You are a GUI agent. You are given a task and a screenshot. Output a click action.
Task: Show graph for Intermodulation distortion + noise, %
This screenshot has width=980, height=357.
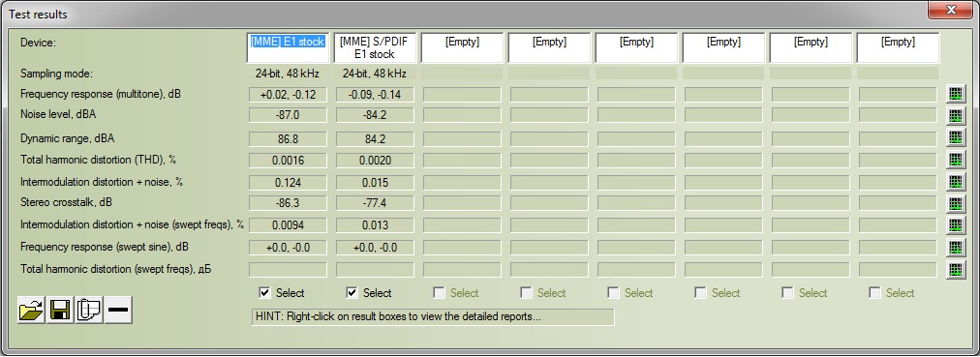[x=956, y=182]
